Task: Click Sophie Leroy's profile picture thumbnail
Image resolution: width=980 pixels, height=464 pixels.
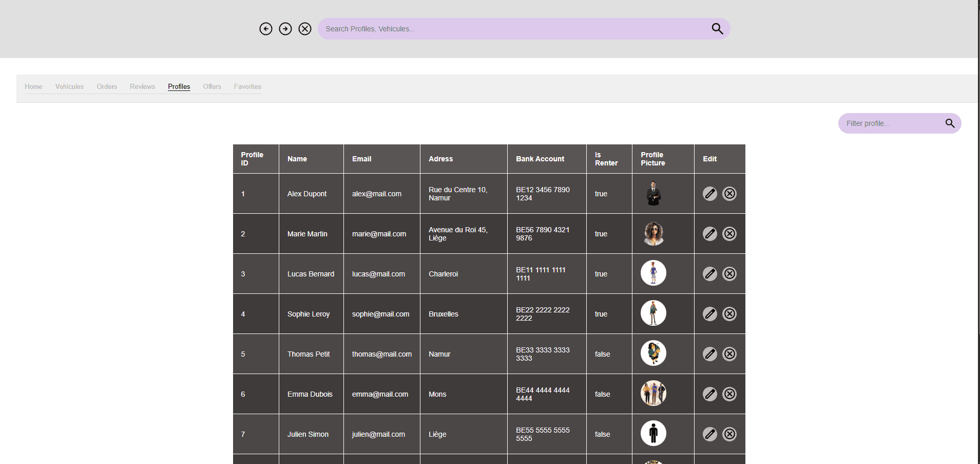Action: pos(654,313)
